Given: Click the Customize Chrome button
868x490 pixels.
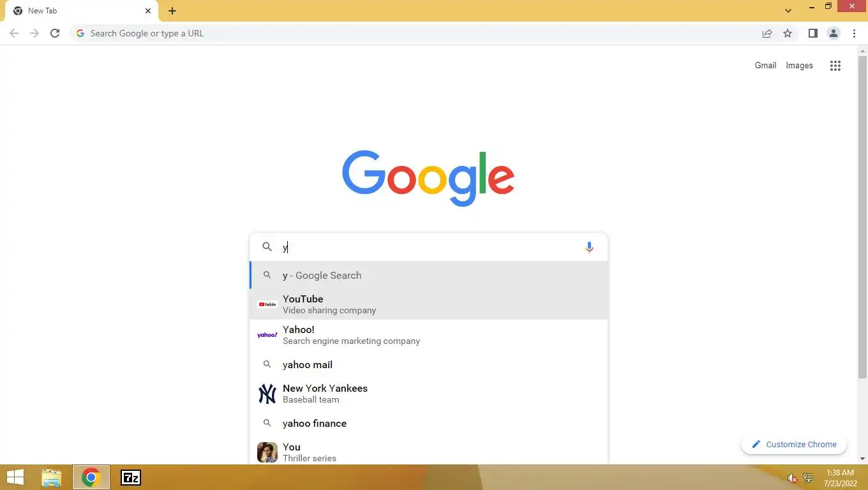Looking at the screenshot, I should pyautogui.click(x=794, y=445).
